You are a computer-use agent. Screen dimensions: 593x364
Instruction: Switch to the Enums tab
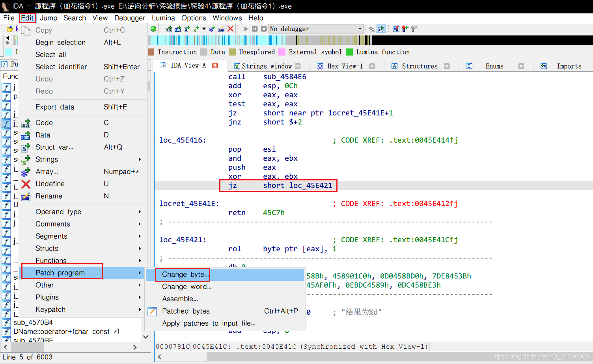(494, 66)
